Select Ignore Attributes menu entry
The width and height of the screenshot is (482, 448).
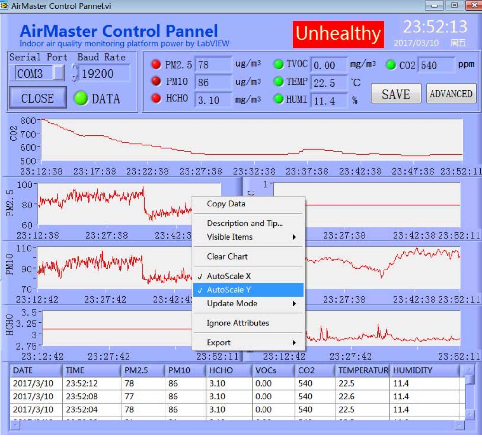coord(248,323)
